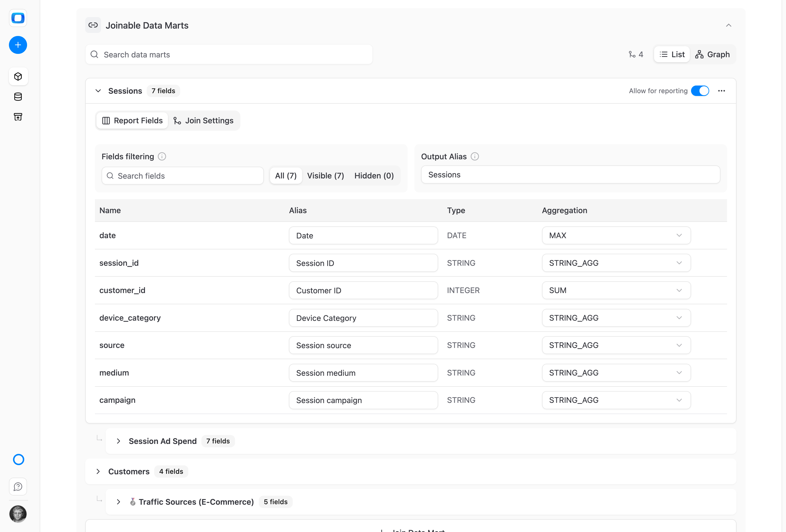Click the Search fields input
The image size is (786, 532).
click(183, 176)
